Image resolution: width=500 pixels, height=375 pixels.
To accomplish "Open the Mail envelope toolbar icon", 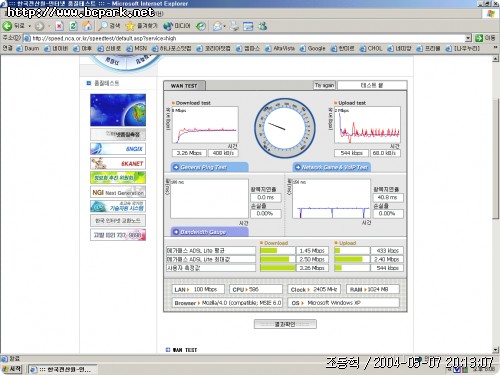I will (217, 26).
